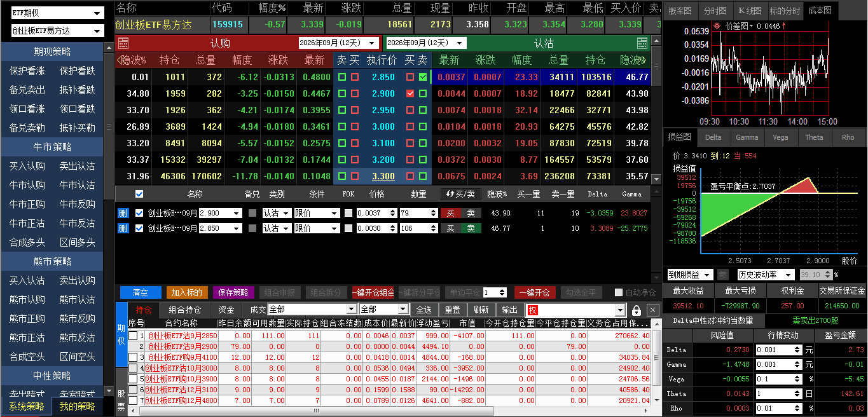Viewport: 868px width, 417px height.
Task: Click the 买/卖 swap direction icon button
Action: coord(460,194)
